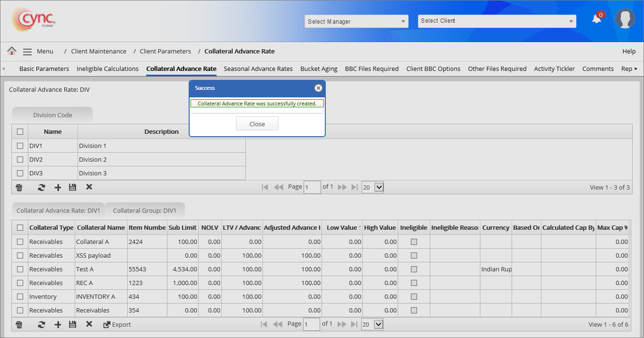
Task: Check the row checkbox for INVENTORY A
Action: click(x=20, y=296)
